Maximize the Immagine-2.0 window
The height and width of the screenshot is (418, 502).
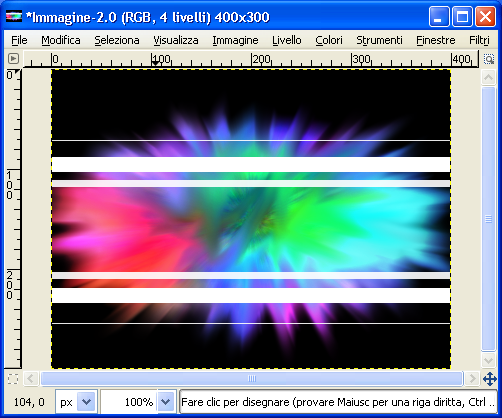click(x=462, y=17)
